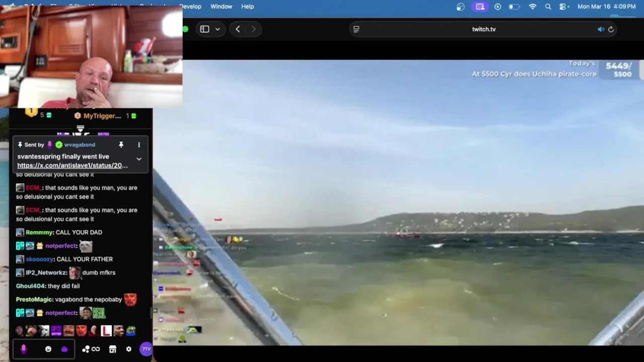The image size is (644, 362).
Task: Click the purple microphone chat icon
Action: (23, 349)
